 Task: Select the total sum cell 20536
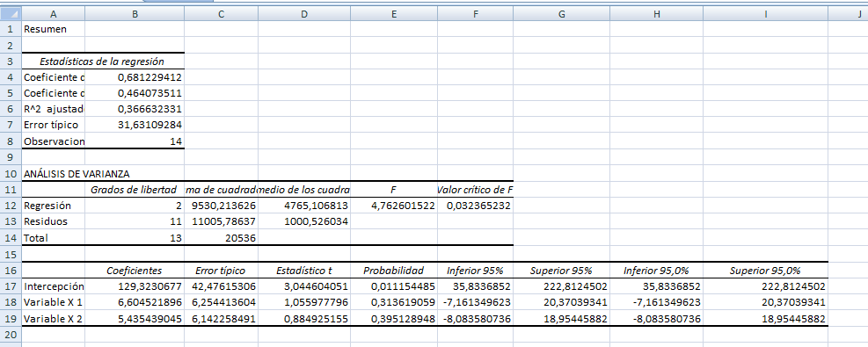[x=221, y=237]
